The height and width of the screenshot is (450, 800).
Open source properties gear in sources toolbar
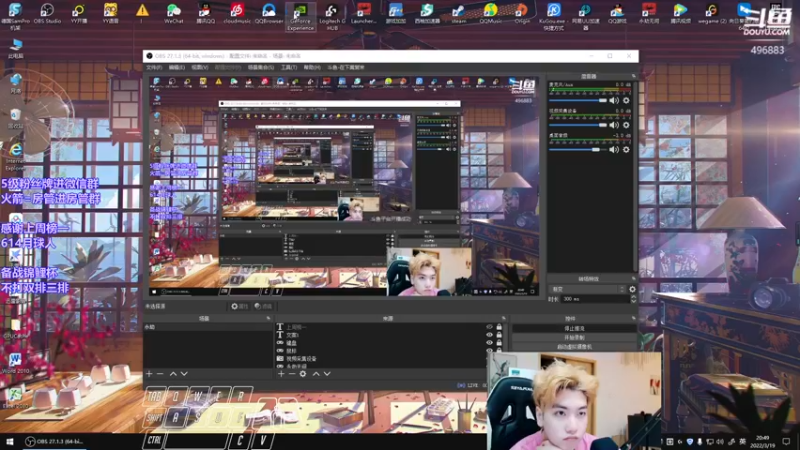(303, 374)
